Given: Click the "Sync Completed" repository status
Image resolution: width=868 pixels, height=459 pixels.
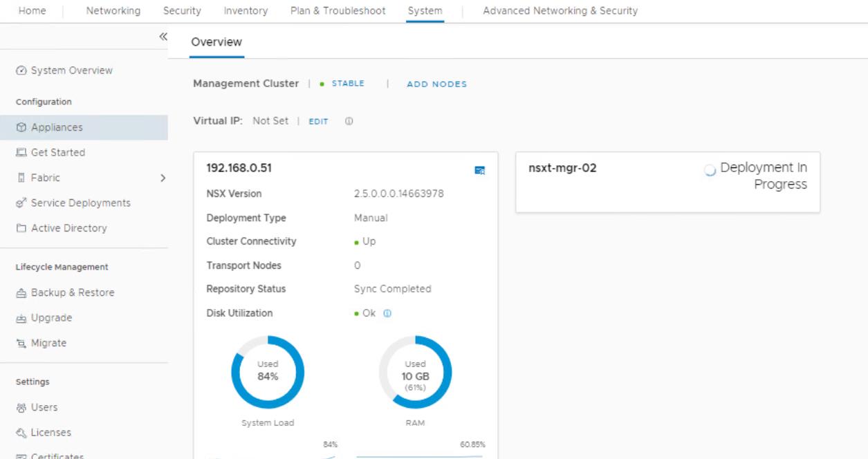Looking at the screenshot, I should [x=393, y=289].
